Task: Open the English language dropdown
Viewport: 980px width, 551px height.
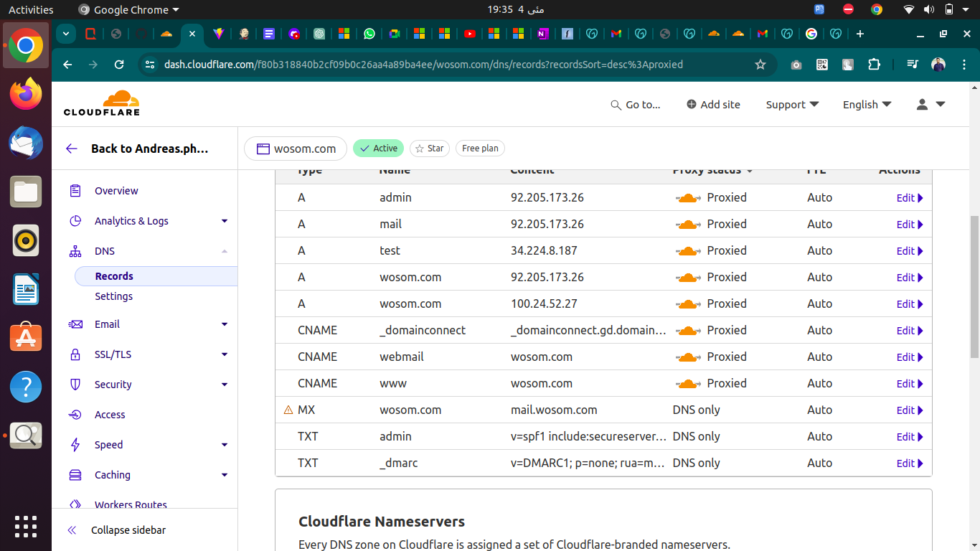Action: (866, 105)
